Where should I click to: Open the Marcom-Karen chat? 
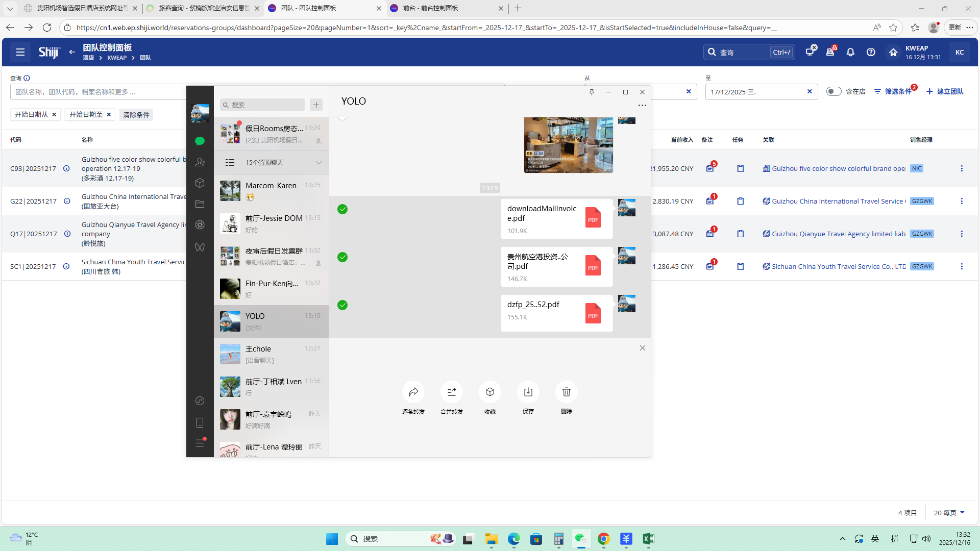pos(271,191)
